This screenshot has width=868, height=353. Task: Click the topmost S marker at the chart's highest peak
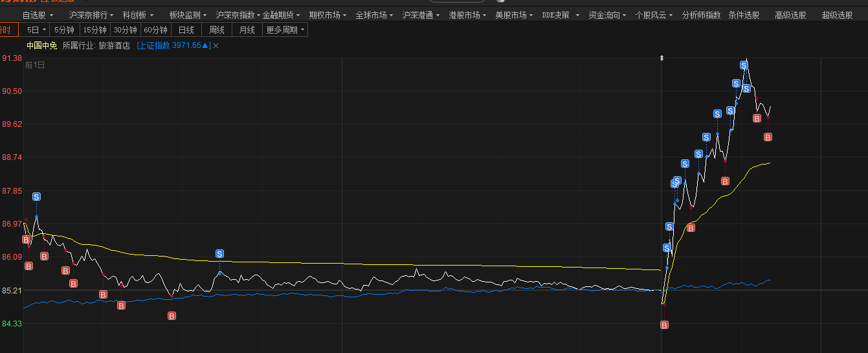coord(744,65)
